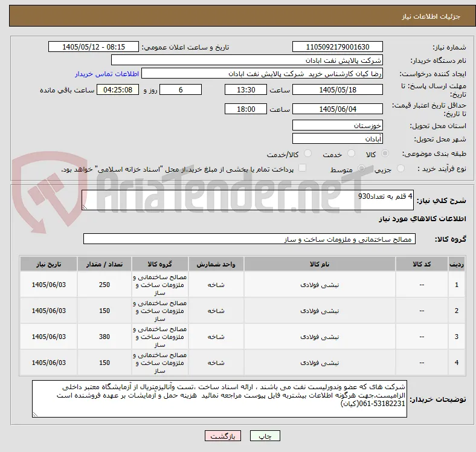Click the نام کالا column header

click(320, 264)
